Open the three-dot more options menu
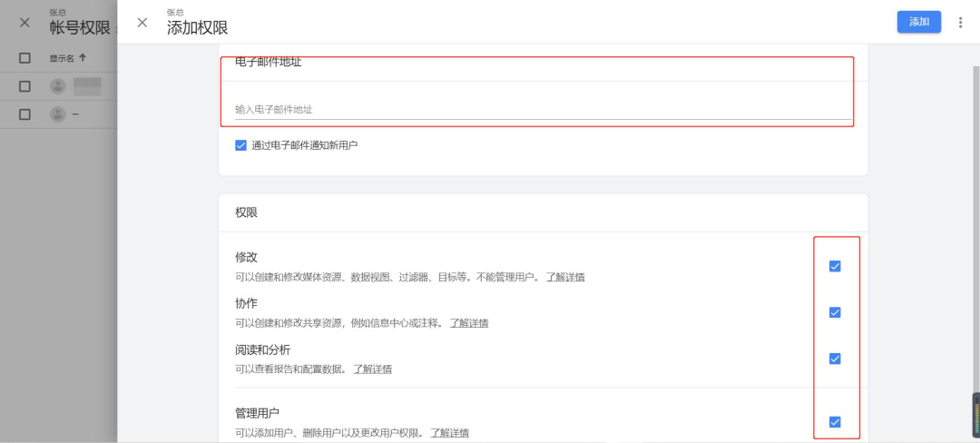Viewport: 980px width, 443px height. click(961, 23)
